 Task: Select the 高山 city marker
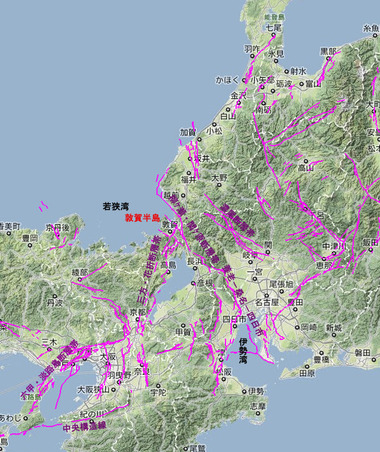click(305, 161)
